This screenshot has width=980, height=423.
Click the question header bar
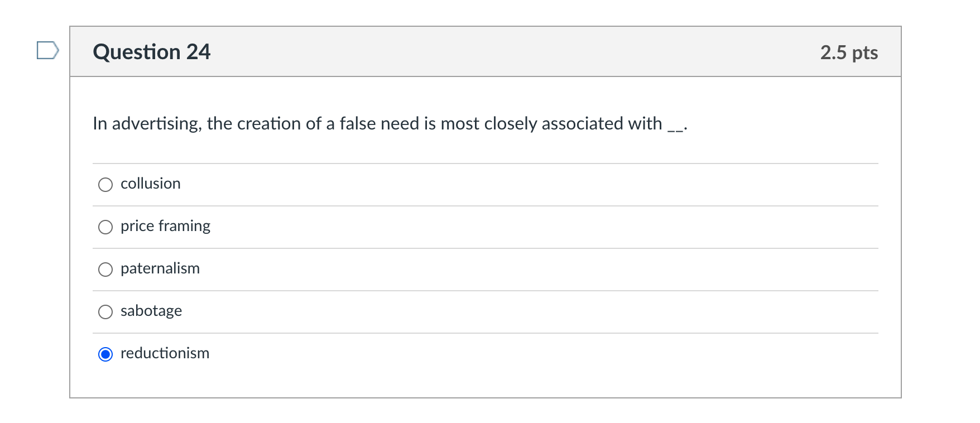(486, 51)
